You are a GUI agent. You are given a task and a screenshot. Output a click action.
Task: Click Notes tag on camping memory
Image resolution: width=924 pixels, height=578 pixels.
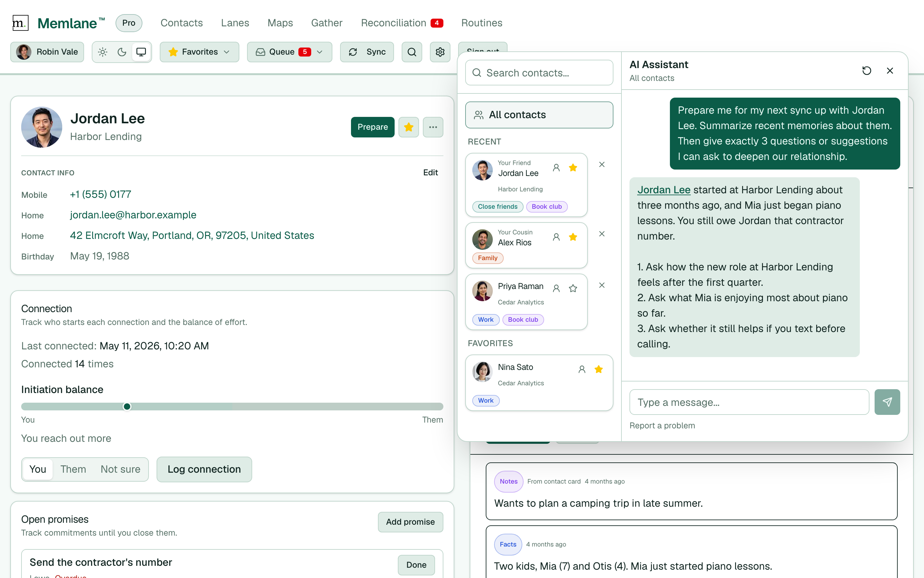pos(508,481)
